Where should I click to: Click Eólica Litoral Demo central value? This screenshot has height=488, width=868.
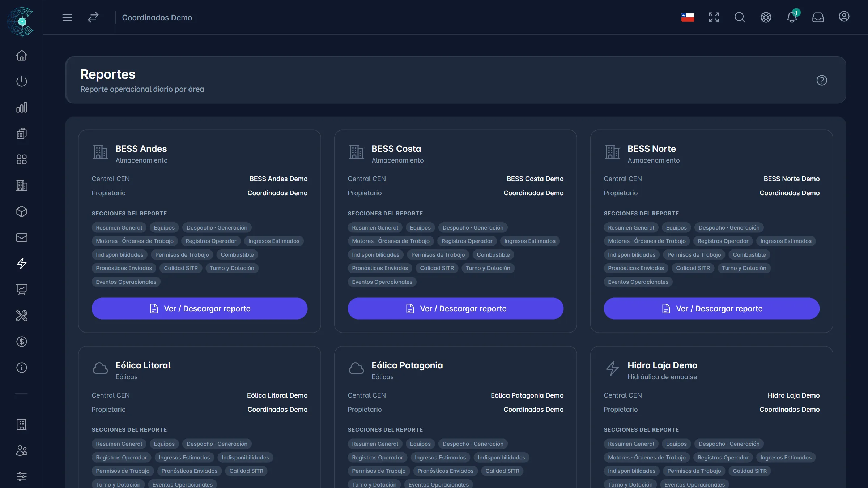point(277,395)
